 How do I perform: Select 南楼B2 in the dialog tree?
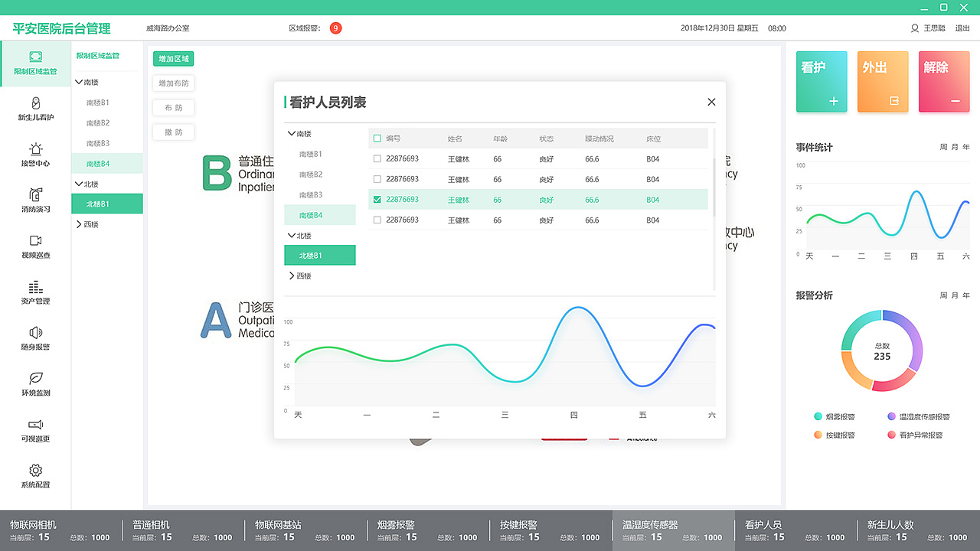[x=311, y=174]
